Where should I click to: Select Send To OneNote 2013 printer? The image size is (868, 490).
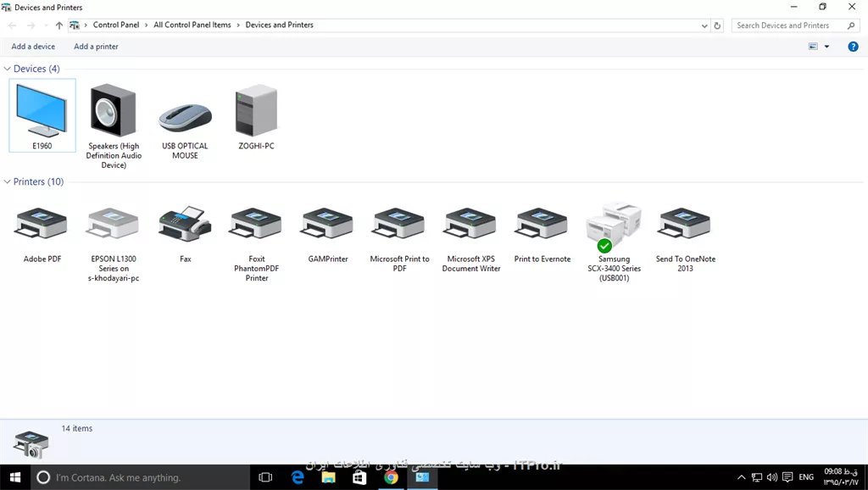point(685,223)
